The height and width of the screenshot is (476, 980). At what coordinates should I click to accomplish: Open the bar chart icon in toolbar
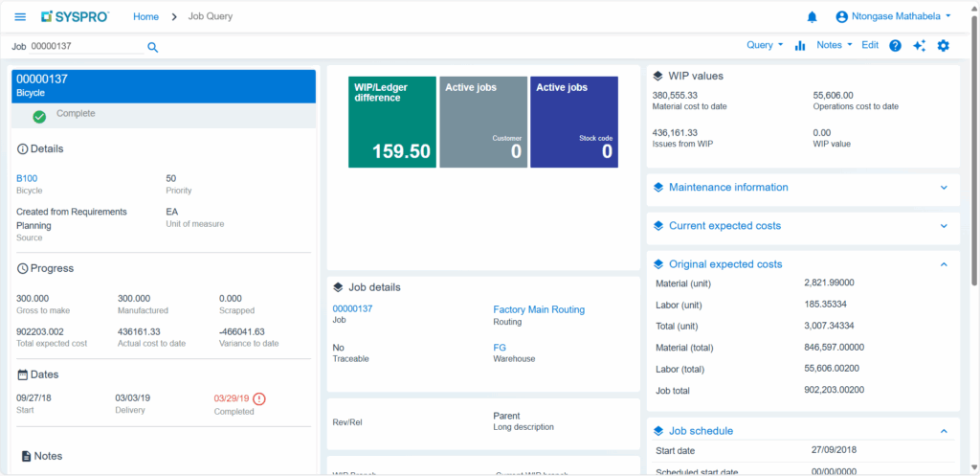tap(799, 46)
